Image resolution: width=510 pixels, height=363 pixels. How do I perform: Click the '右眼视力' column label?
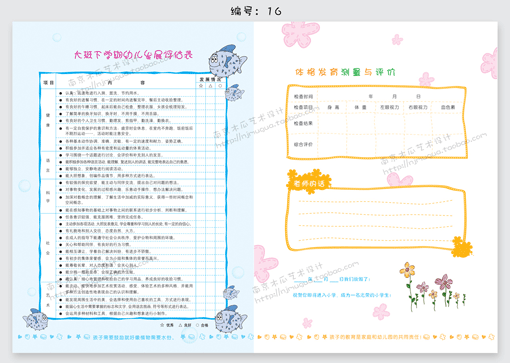418,107
